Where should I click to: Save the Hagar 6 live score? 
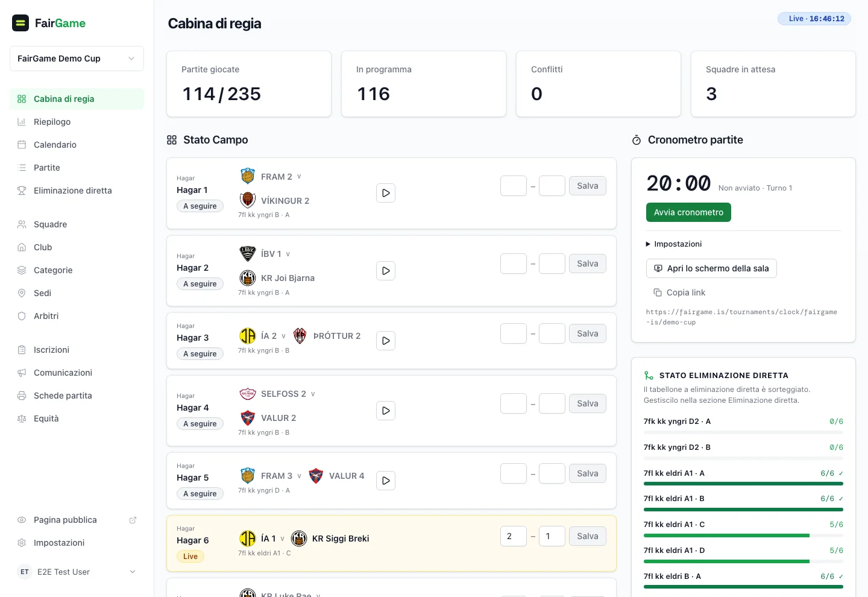(588, 536)
